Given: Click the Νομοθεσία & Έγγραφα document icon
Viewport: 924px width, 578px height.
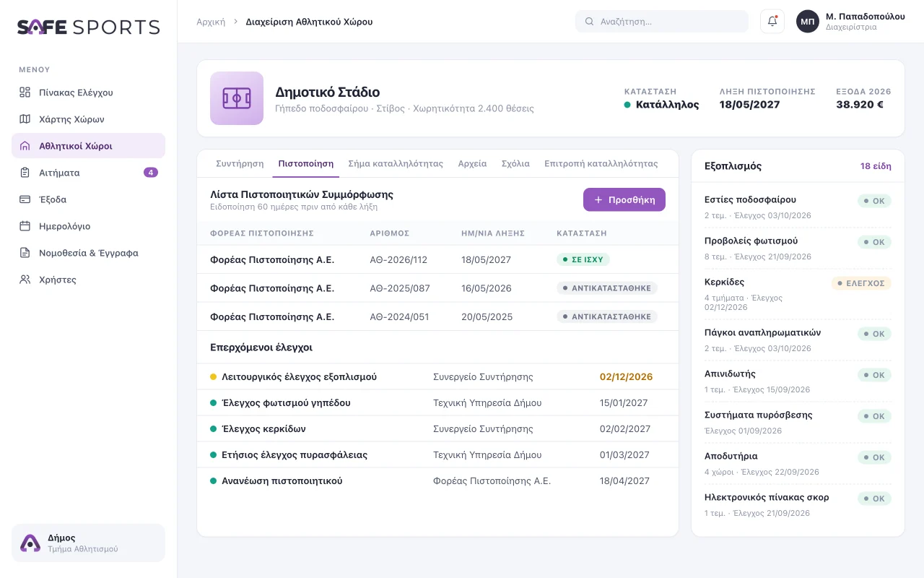Looking at the screenshot, I should click(25, 253).
